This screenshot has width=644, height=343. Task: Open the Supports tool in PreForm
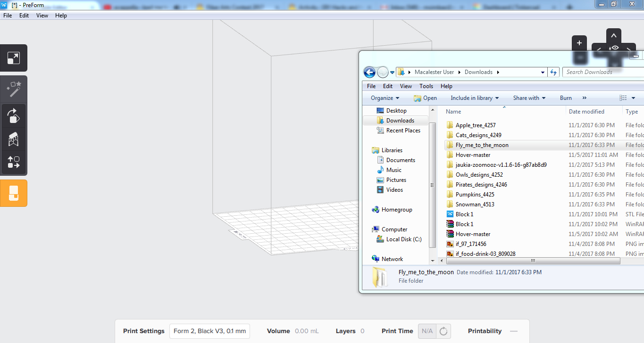(x=14, y=139)
